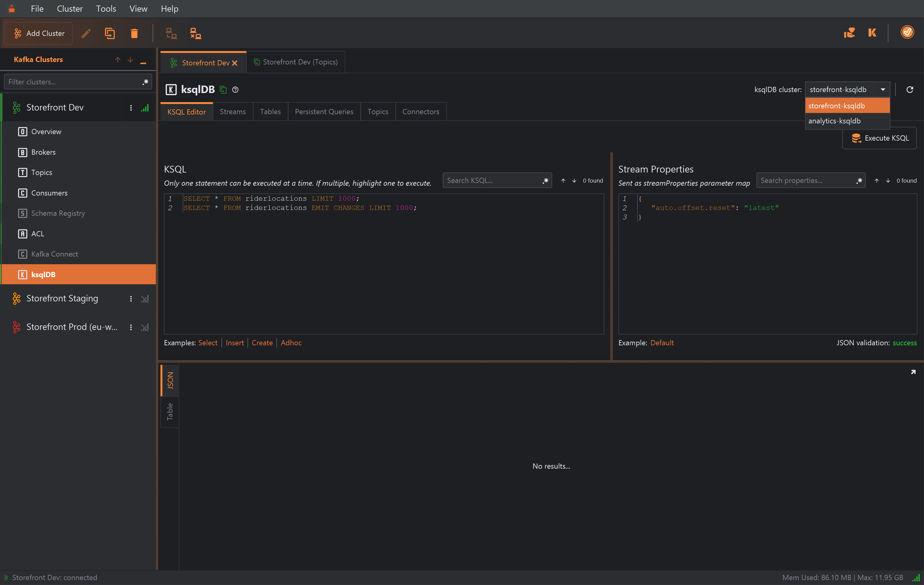Open the View menu
Viewport: 924px width, 585px height.
point(138,9)
